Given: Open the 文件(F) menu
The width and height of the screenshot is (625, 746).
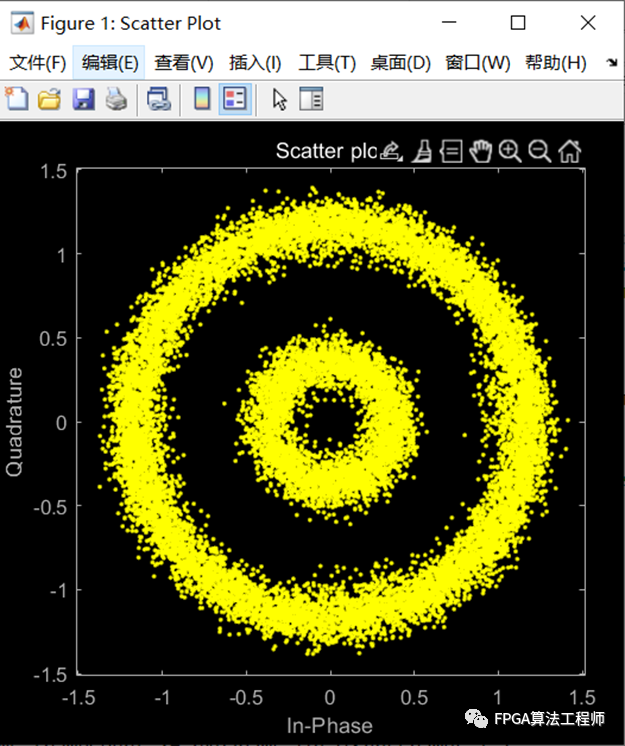Looking at the screenshot, I should tap(38, 62).
